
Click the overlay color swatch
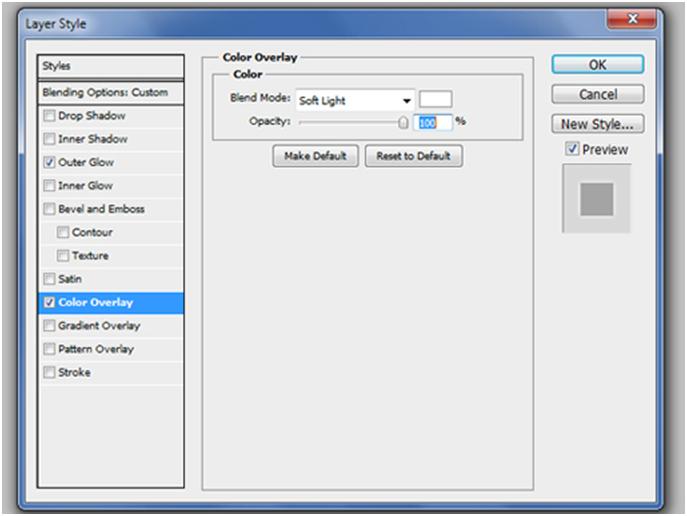tap(436, 99)
